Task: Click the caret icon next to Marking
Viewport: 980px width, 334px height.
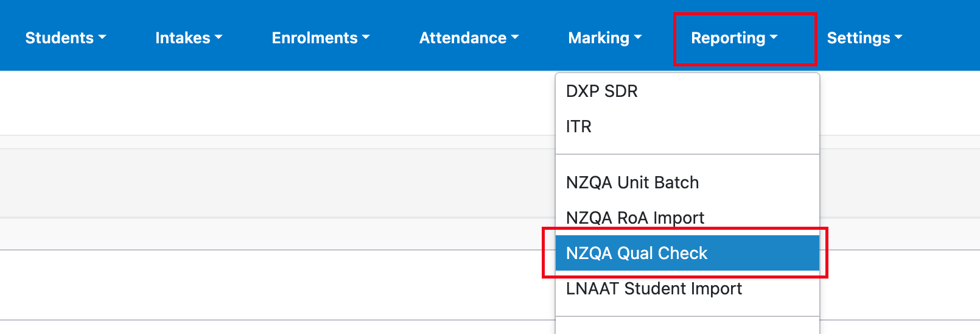Action: (638, 37)
